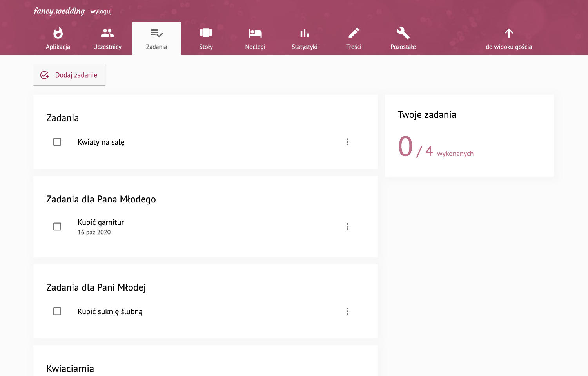Click the Kwiaty na salę task title
This screenshot has width=588, height=376.
pyautogui.click(x=101, y=142)
